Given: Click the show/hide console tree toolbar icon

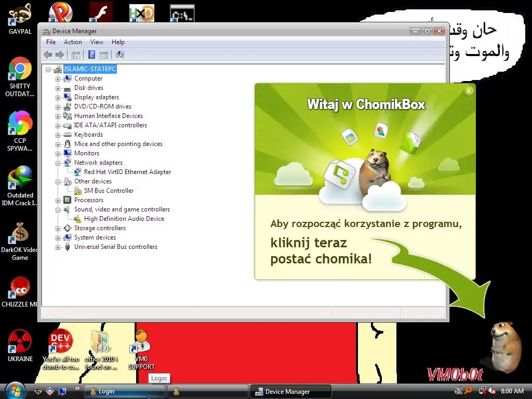Looking at the screenshot, I should [76, 55].
